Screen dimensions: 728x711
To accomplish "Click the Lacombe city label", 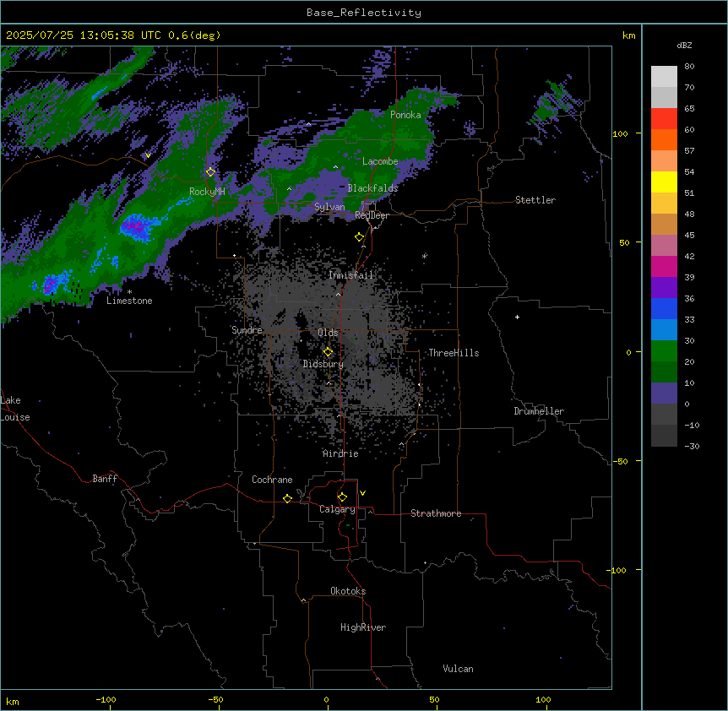I will coord(380,161).
